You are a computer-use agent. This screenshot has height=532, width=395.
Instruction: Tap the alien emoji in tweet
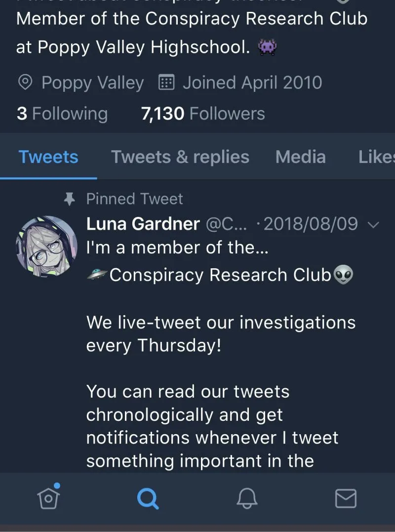point(344,275)
